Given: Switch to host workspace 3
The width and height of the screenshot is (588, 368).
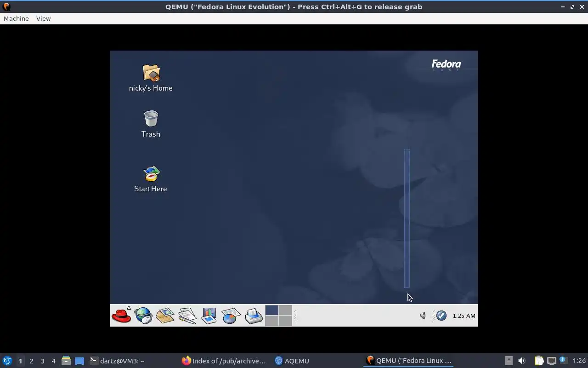Looking at the screenshot, I should [x=42, y=361].
